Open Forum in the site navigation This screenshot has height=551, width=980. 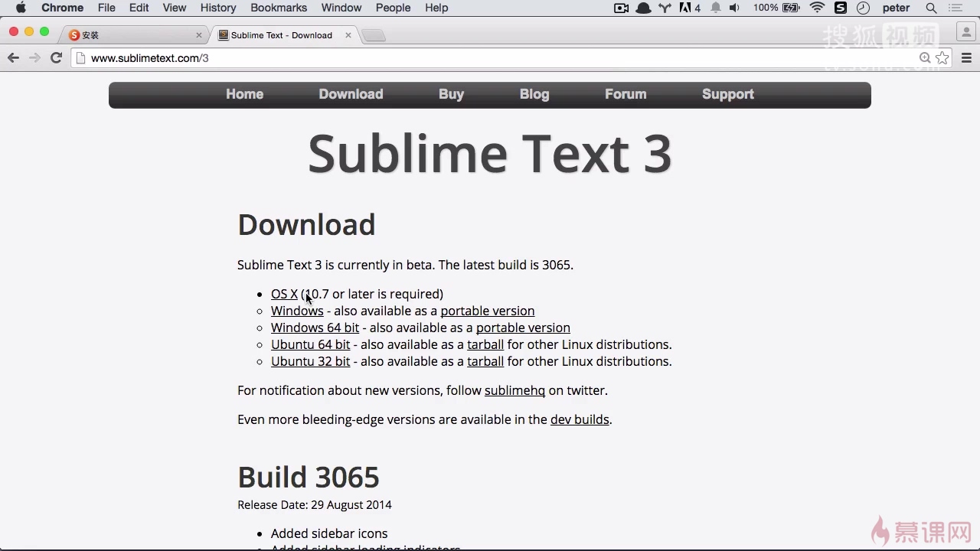pyautogui.click(x=626, y=94)
